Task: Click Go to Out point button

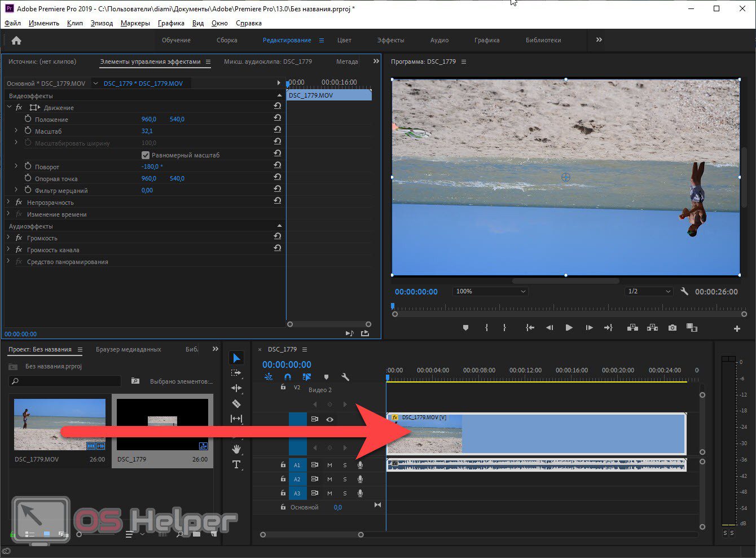Action: (x=608, y=328)
